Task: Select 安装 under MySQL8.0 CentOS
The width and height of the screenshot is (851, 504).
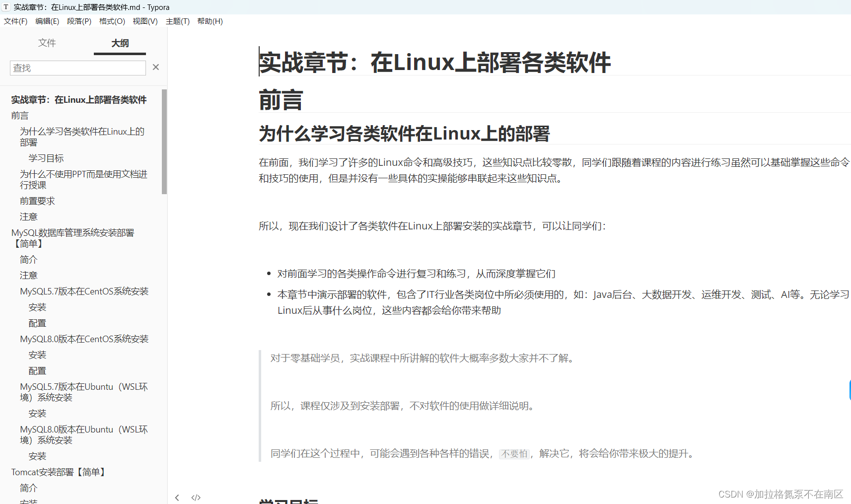Action: (37, 355)
